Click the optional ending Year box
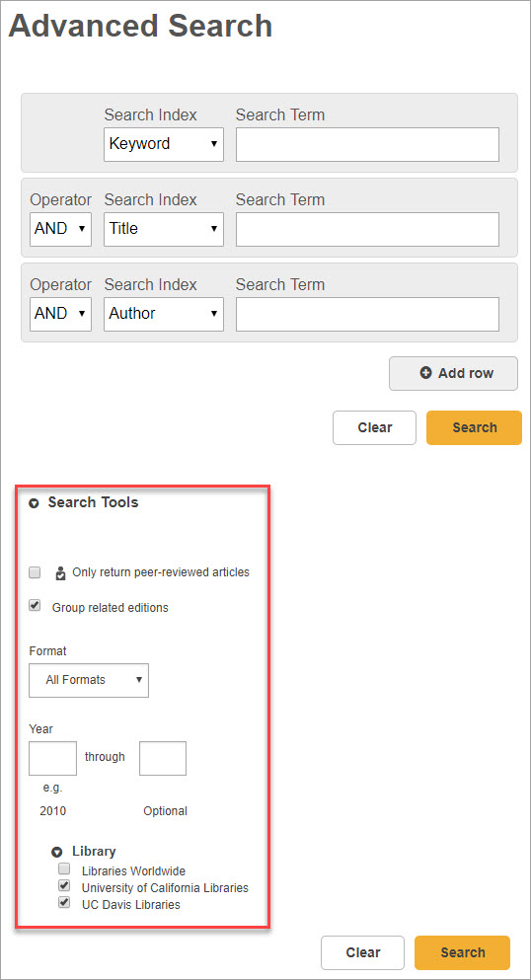This screenshot has width=531, height=980. 163,758
